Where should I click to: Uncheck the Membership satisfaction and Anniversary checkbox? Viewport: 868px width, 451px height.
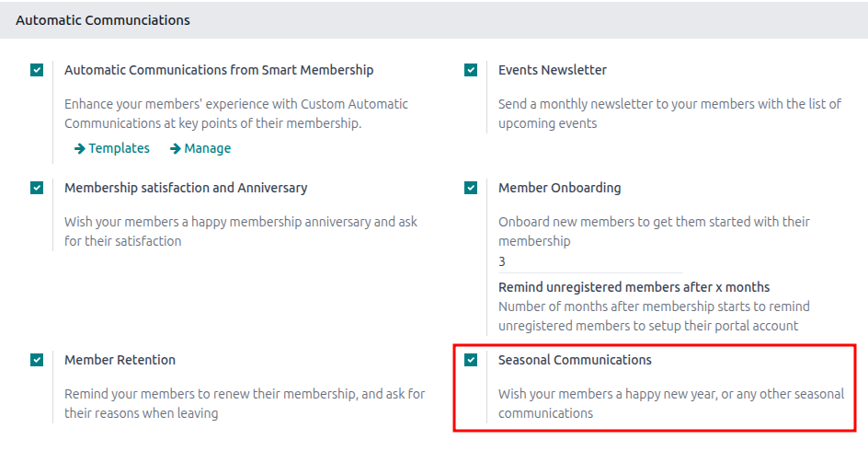tap(37, 188)
